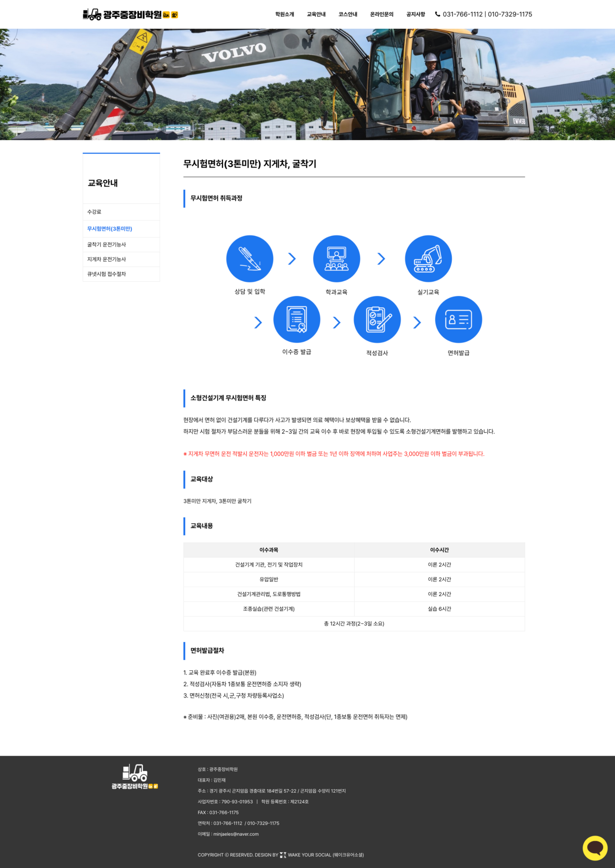
Task: Click the 적성검사 checklist icon
Action: 377,319
